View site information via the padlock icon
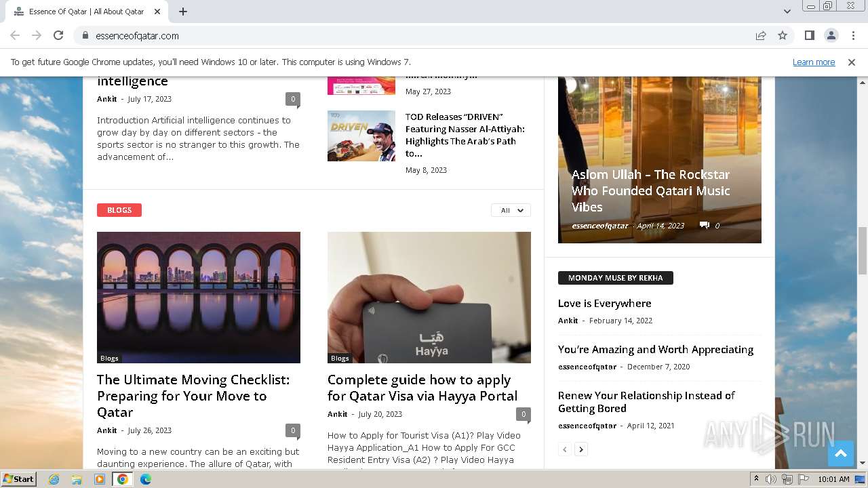 point(85,35)
